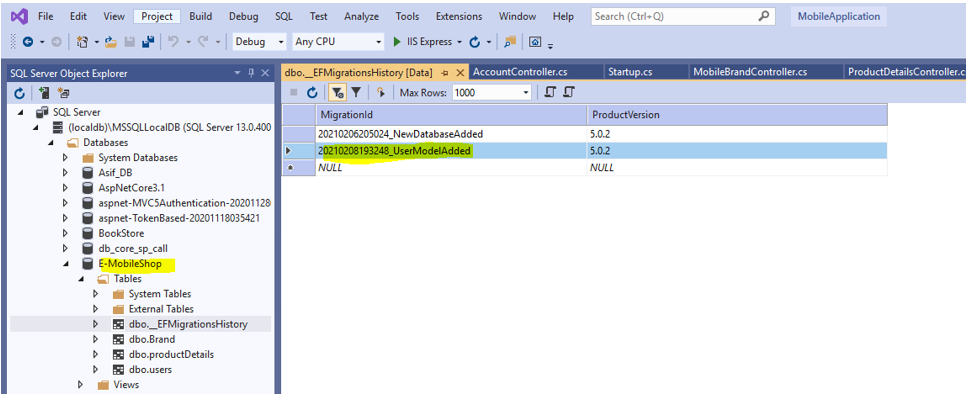Click the Remove All Sorting and Filtering icon
This screenshot has width=967, height=394.
(356, 92)
